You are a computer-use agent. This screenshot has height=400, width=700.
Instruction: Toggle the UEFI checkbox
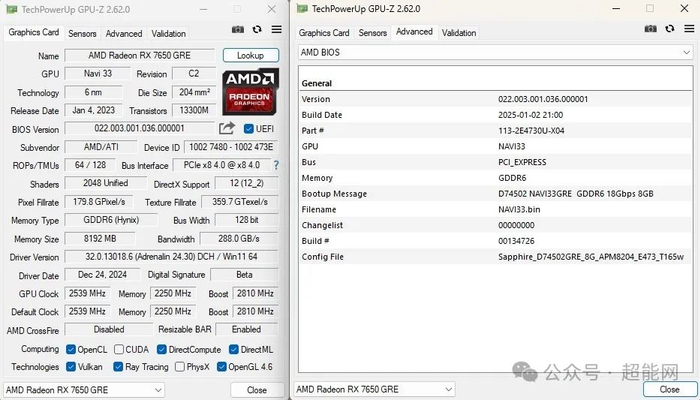click(x=249, y=129)
